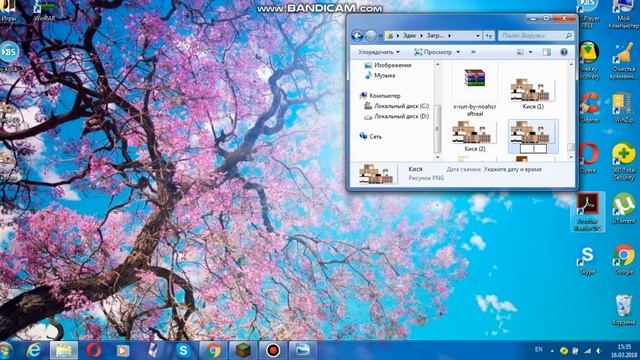Select the Кися (1) image file
640x360 pixels.
coord(533,93)
